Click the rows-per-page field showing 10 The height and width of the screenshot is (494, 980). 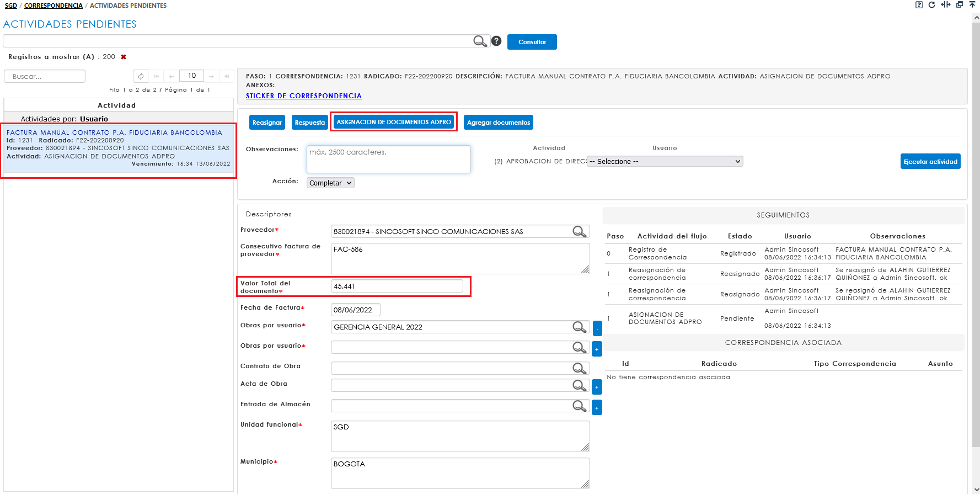click(191, 76)
